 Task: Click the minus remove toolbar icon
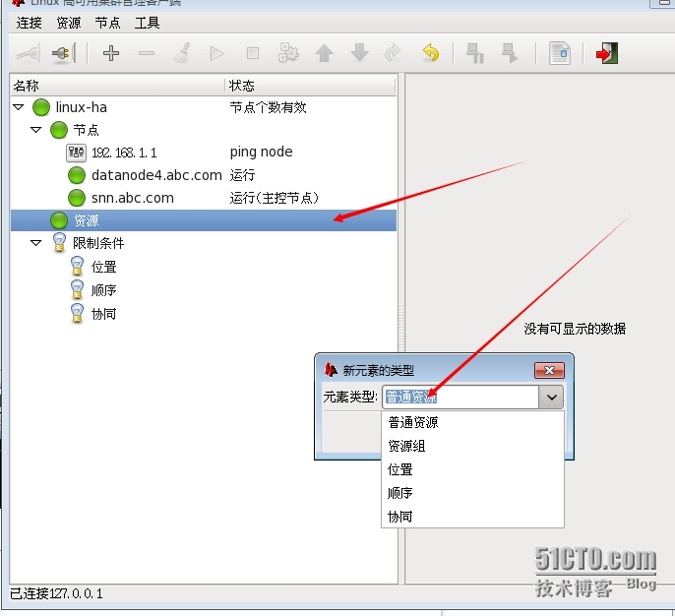click(x=147, y=53)
